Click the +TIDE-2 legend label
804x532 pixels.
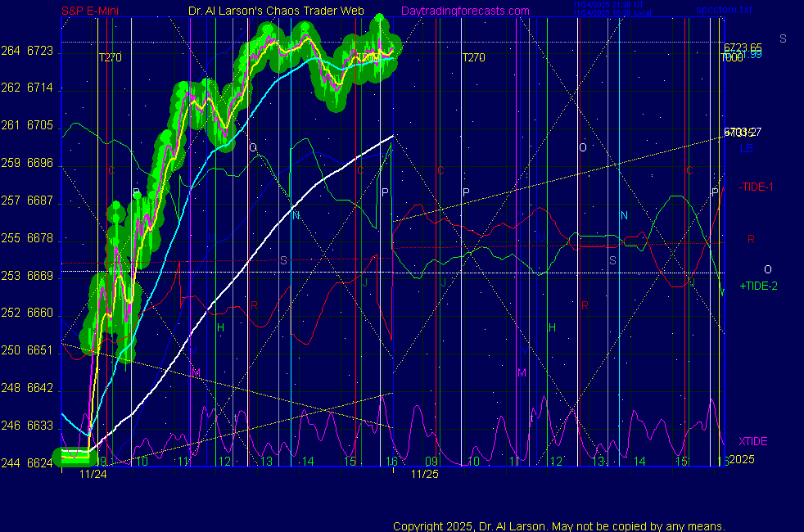757,286
